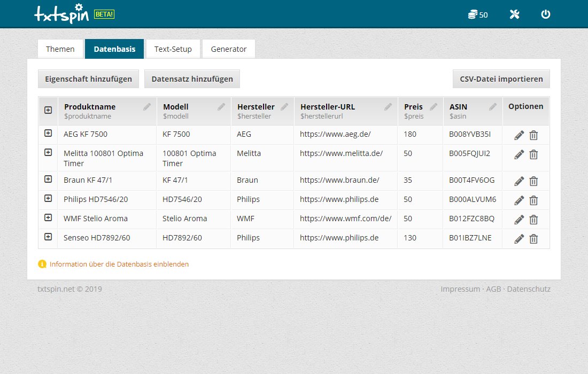Show information über die Datenbasis link
The height and width of the screenshot is (374, 588).
119,264
